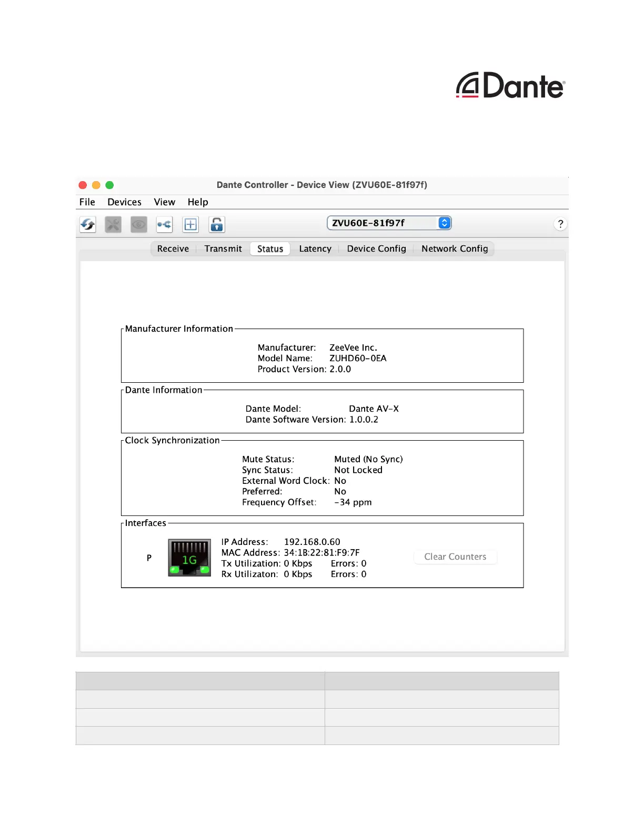Open the Help menu
Screen dimensions: 644x834
[x=198, y=202]
